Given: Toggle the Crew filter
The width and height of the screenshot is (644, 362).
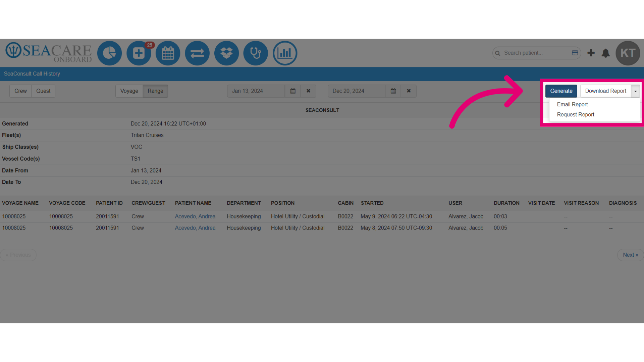Looking at the screenshot, I should pyautogui.click(x=20, y=91).
